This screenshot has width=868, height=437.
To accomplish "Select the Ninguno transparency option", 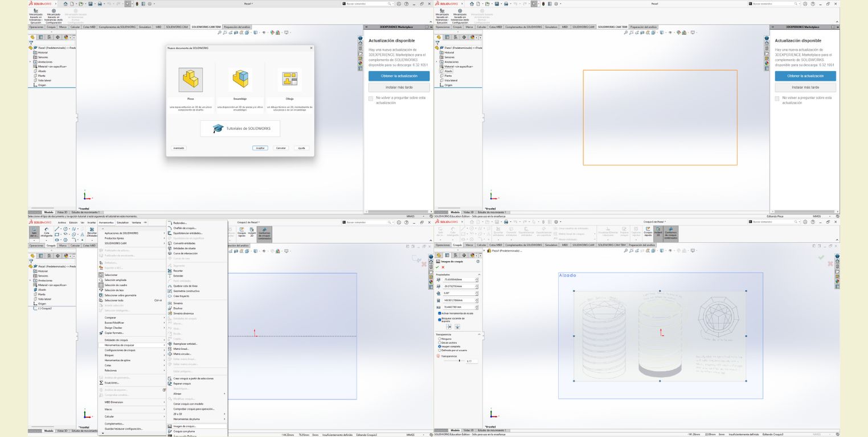I will tap(439, 339).
